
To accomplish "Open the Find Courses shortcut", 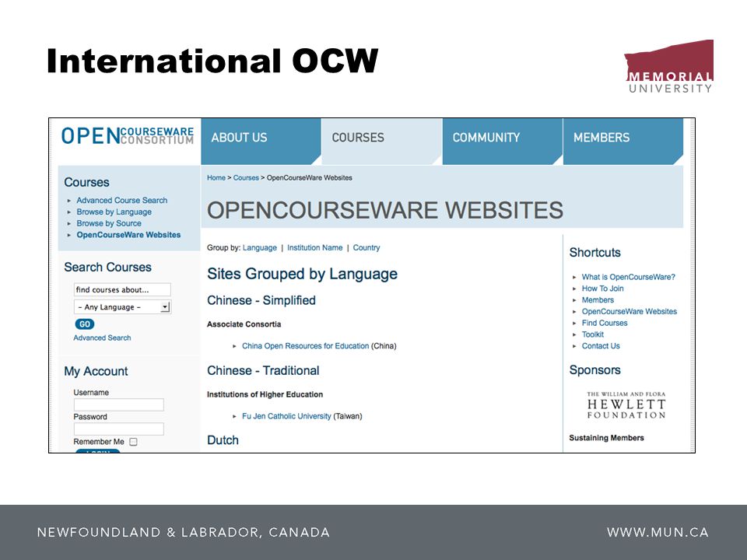I will point(605,323).
